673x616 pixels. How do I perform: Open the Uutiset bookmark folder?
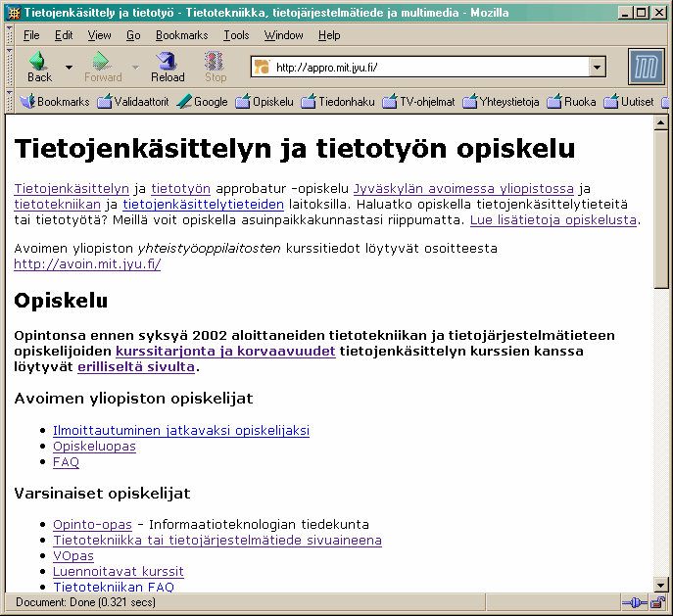(629, 102)
